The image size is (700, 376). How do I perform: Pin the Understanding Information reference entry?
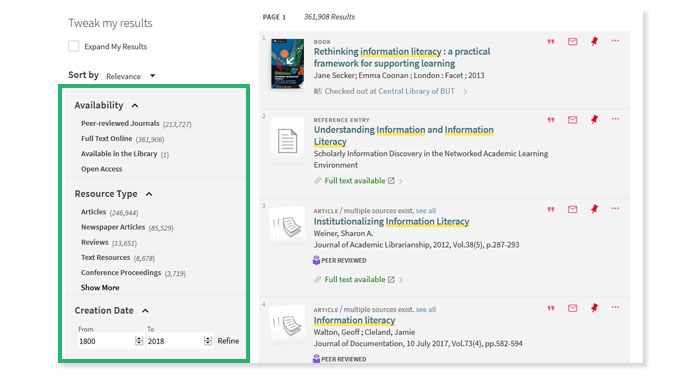(594, 119)
